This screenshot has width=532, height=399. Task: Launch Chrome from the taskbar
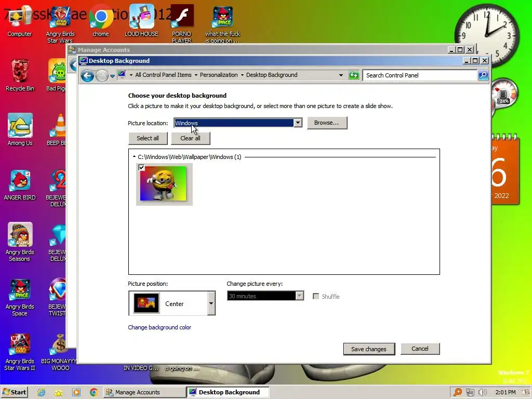coord(94,393)
